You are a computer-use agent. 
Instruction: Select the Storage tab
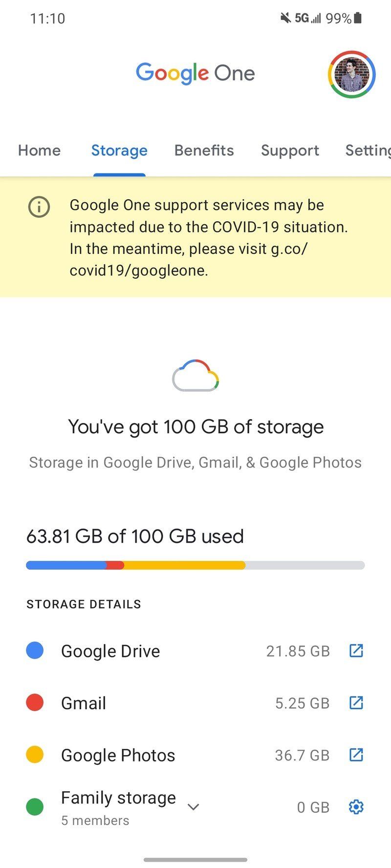click(x=119, y=150)
